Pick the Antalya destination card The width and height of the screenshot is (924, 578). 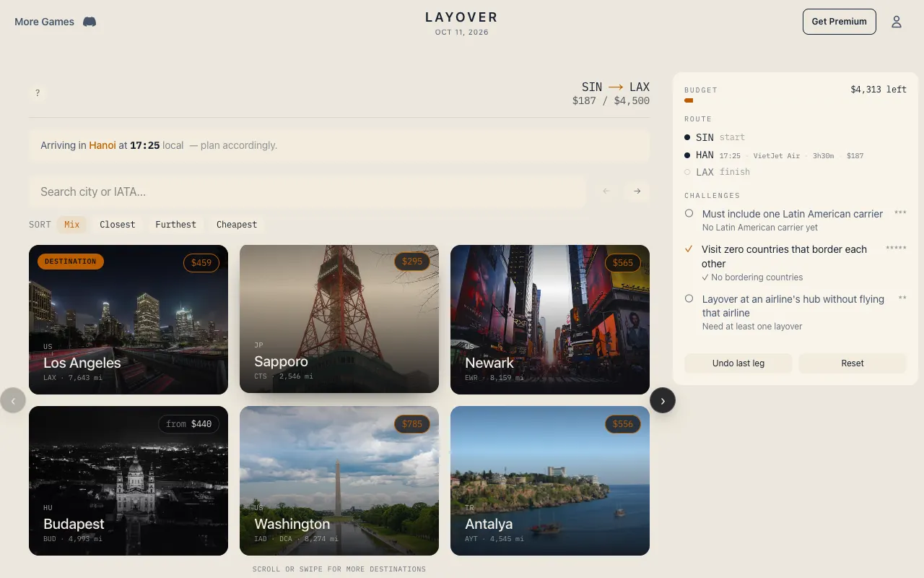pyautogui.click(x=550, y=480)
